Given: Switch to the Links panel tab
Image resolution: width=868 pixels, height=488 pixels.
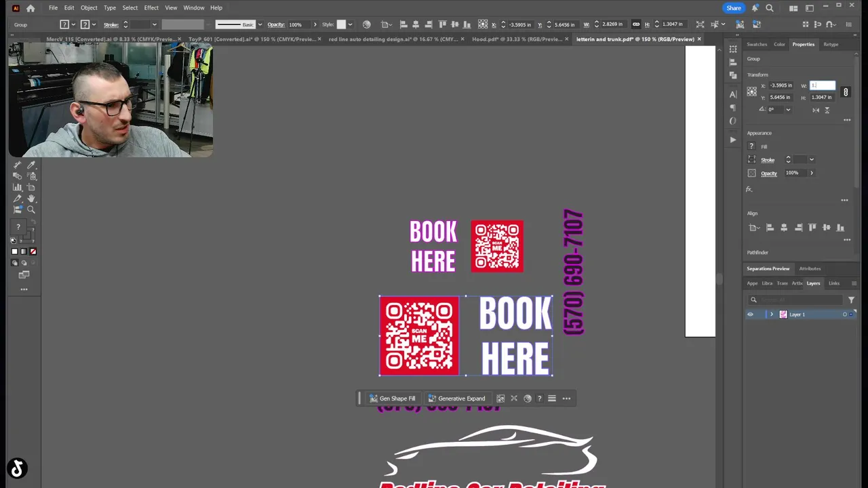Looking at the screenshot, I should tap(834, 283).
